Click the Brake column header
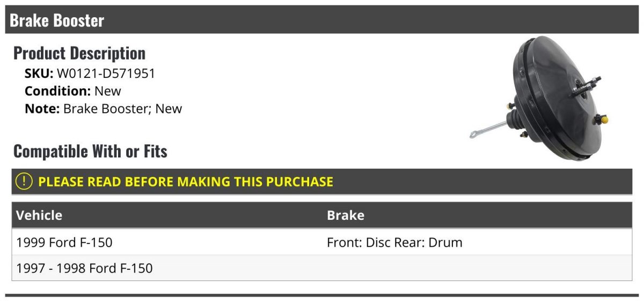The image size is (644, 302). coord(346,215)
